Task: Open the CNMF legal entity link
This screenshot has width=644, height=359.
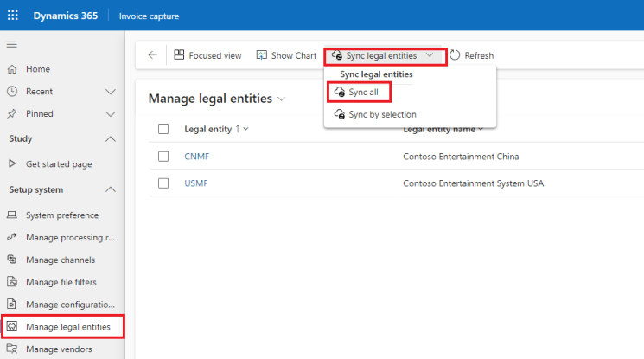Action: tap(197, 157)
